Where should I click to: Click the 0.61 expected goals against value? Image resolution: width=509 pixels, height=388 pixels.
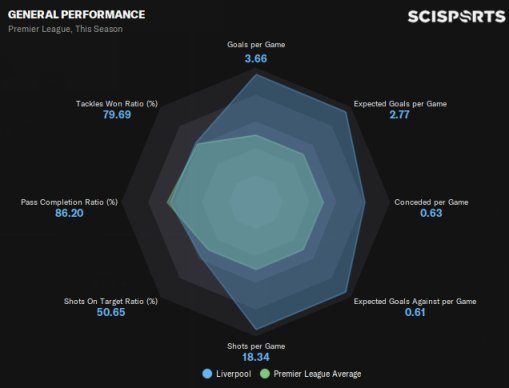point(415,312)
